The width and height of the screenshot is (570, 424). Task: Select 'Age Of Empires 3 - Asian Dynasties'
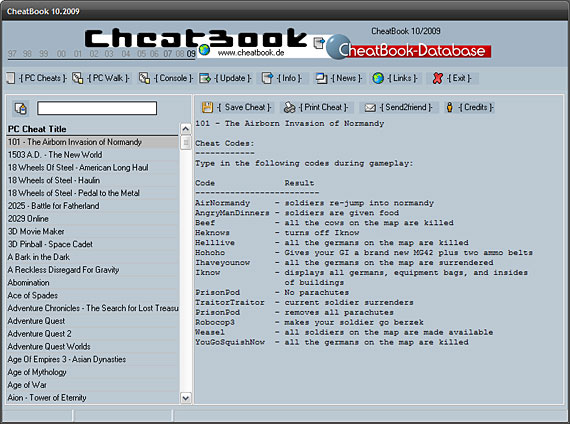(92, 359)
